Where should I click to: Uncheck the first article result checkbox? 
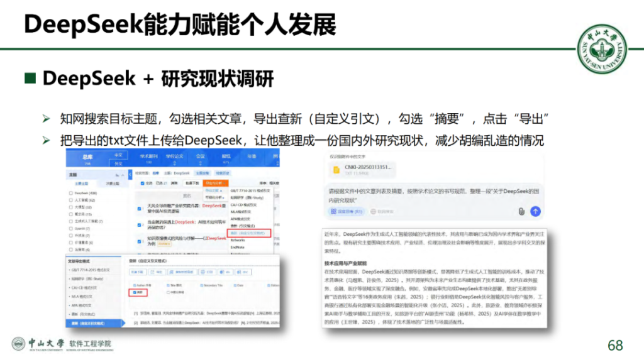pyautogui.click(x=139, y=209)
